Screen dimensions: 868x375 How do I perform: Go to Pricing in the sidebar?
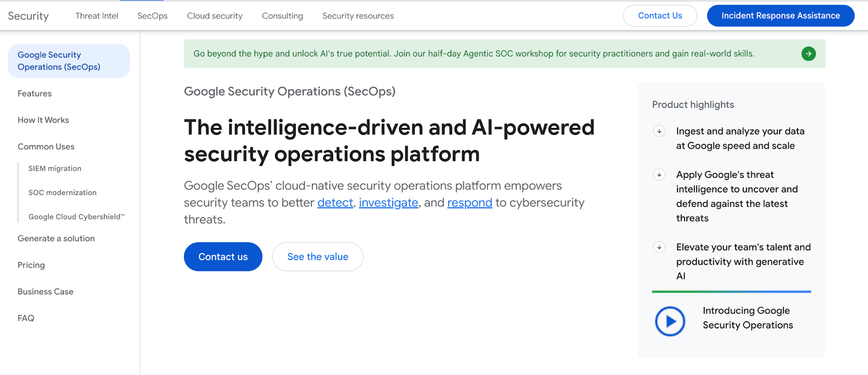pos(31,265)
